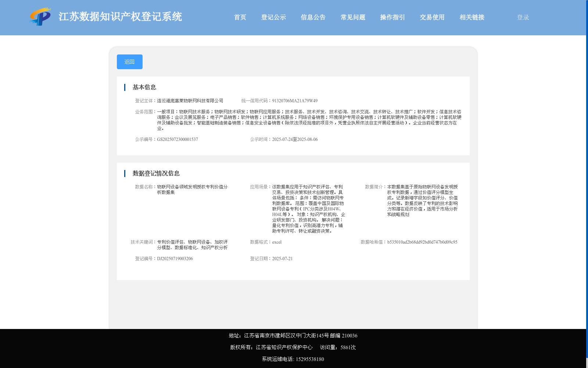
Task: Click the data format value excel
Action: pyautogui.click(x=277, y=242)
